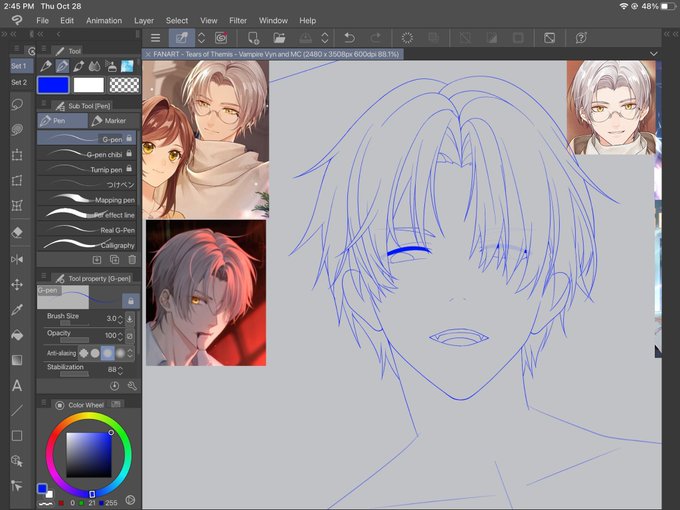Image resolution: width=680 pixels, height=510 pixels.
Task: Click the Undo arrow in the command bar
Action: point(349,38)
